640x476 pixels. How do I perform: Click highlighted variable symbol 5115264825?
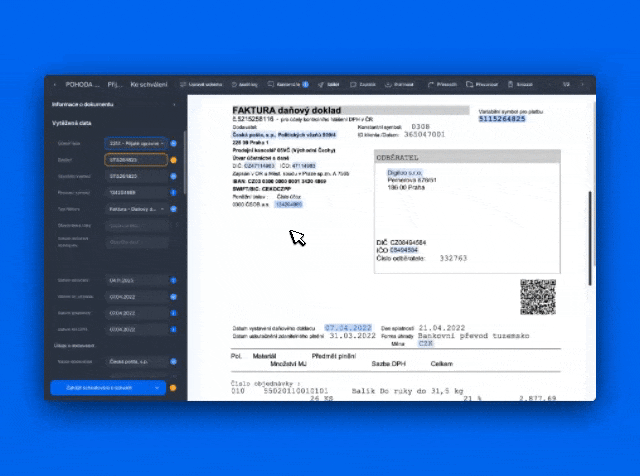tap(502, 119)
